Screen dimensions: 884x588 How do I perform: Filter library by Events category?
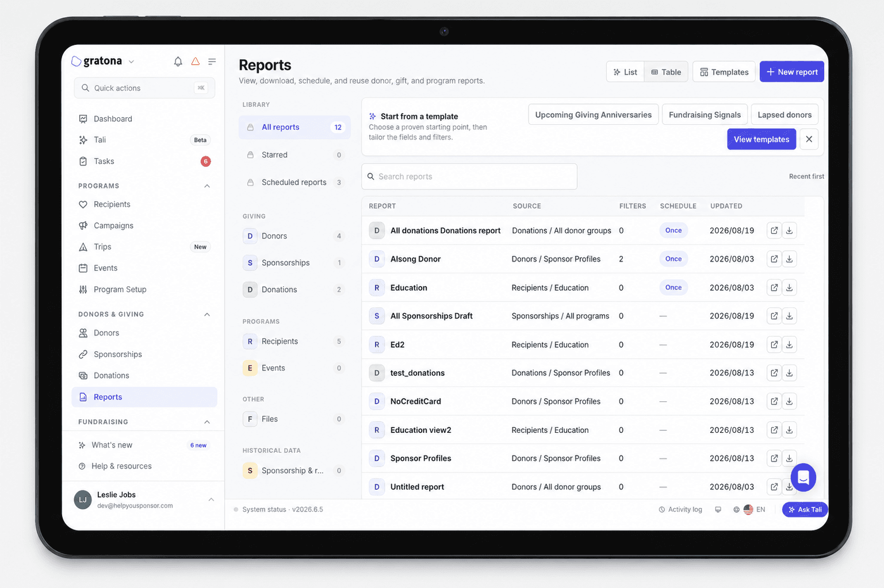coord(294,368)
